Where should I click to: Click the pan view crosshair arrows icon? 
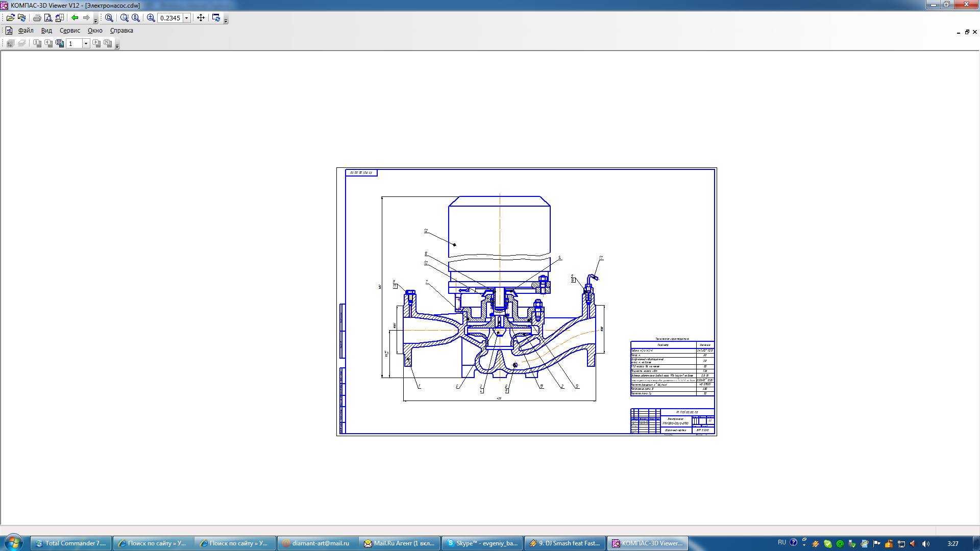tap(201, 18)
